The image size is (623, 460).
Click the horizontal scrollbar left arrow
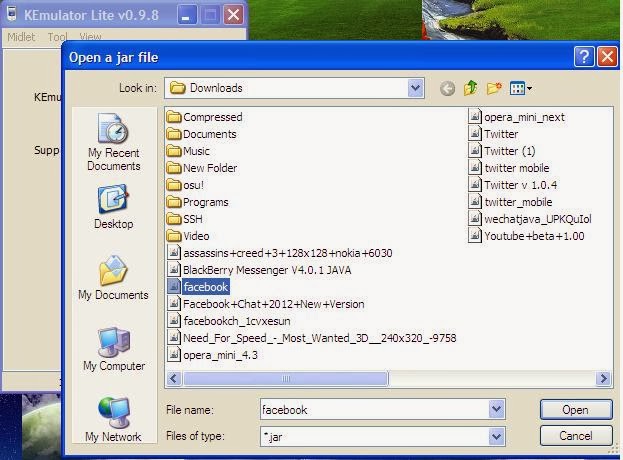[x=174, y=379]
